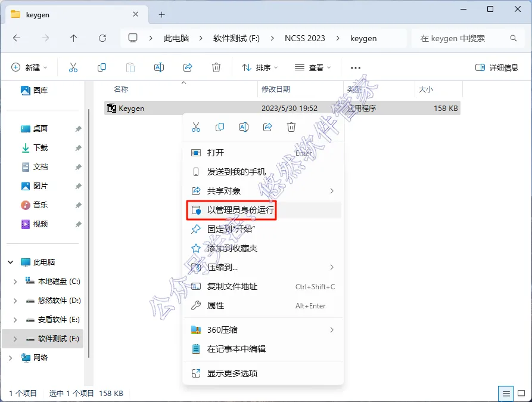Click 此电脑 in the address breadcrumb

click(x=176, y=38)
